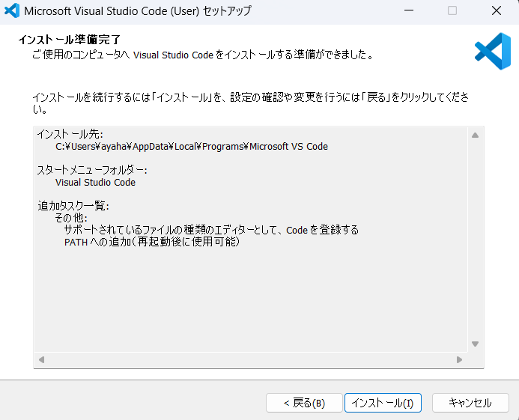Click the PATH への追加 task line

[x=151, y=242]
